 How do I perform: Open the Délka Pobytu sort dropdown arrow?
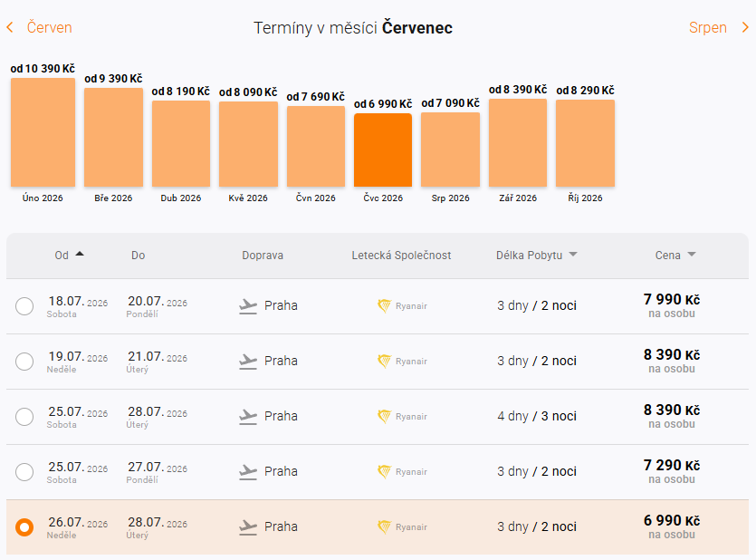[x=573, y=256]
